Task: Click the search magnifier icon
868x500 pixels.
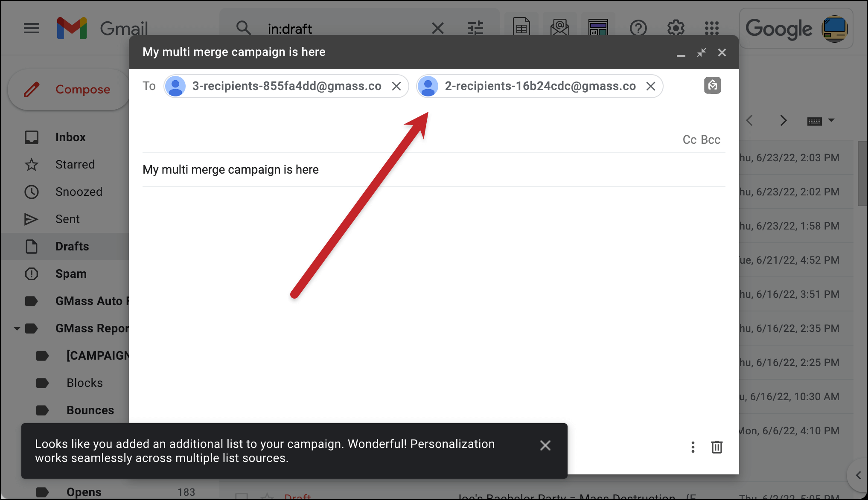Action: [244, 29]
